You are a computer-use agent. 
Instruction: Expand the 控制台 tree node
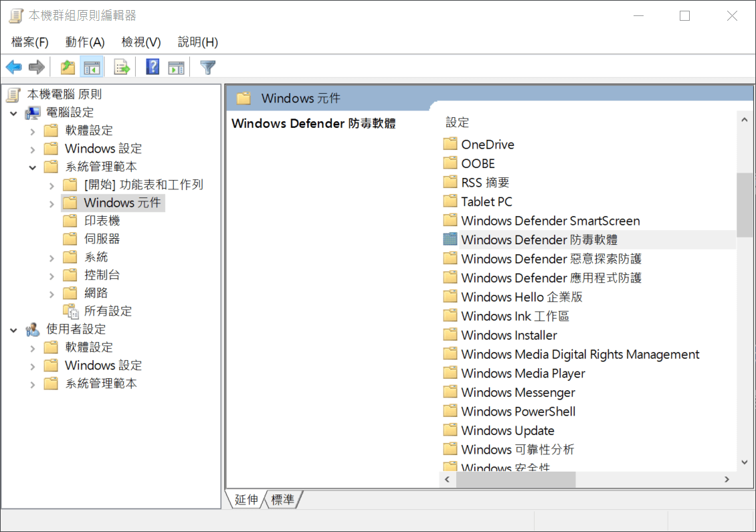tap(52, 276)
